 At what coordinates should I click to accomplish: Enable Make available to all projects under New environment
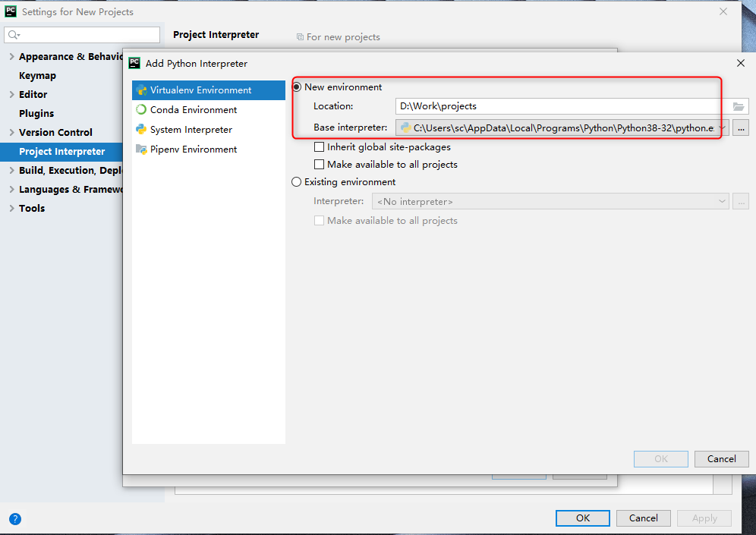[x=319, y=165]
